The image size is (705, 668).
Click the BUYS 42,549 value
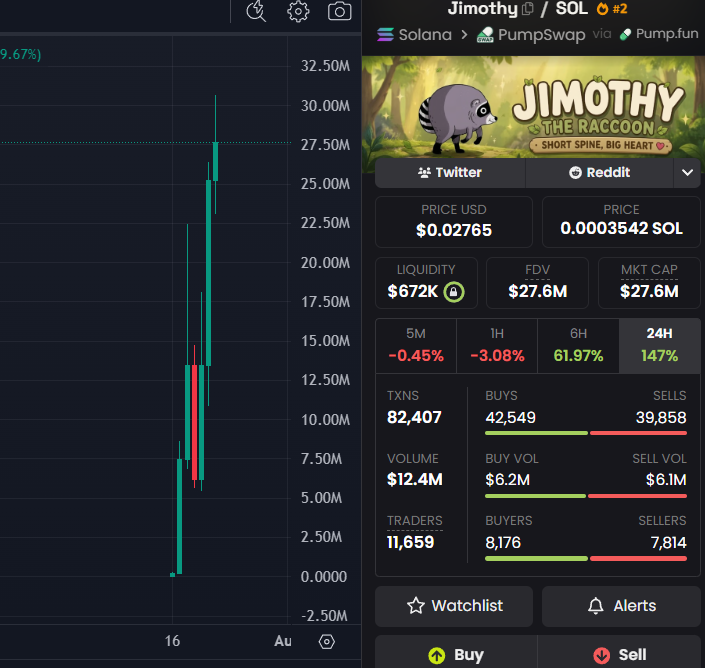pos(510,418)
